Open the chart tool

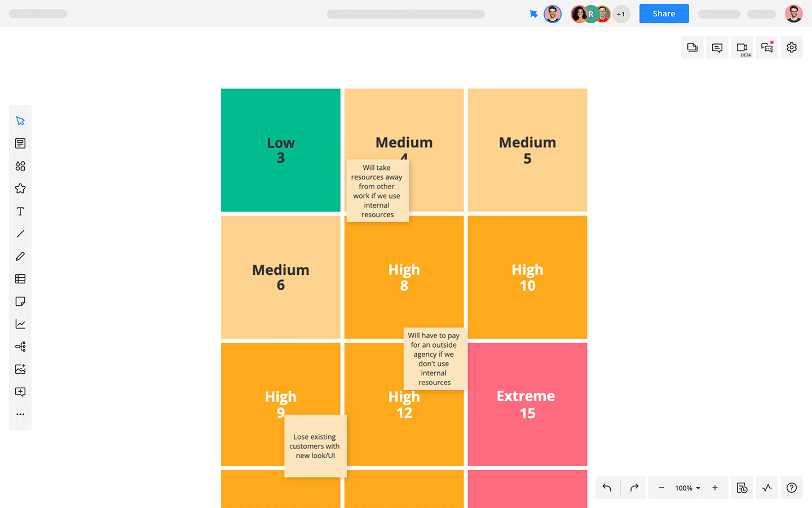tap(20, 324)
